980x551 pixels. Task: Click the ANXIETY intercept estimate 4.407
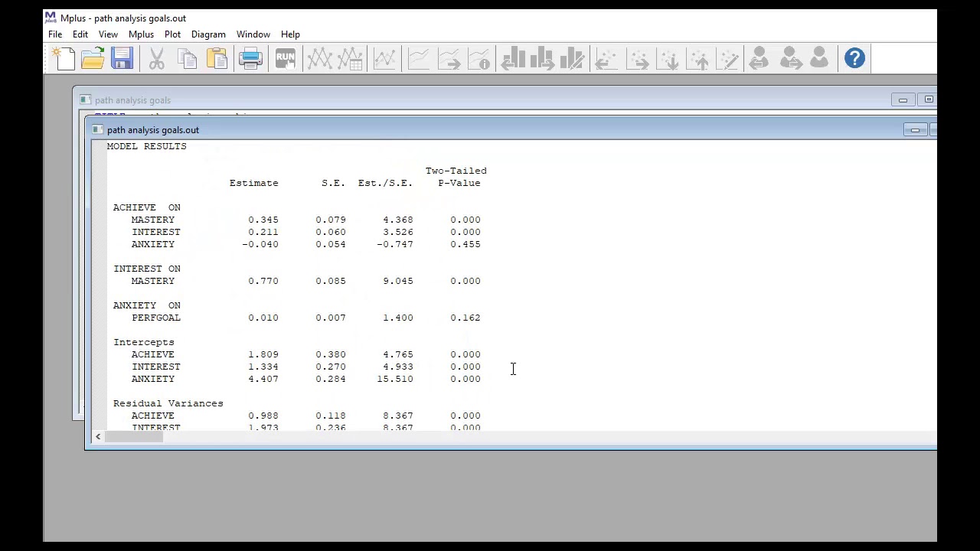(263, 379)
